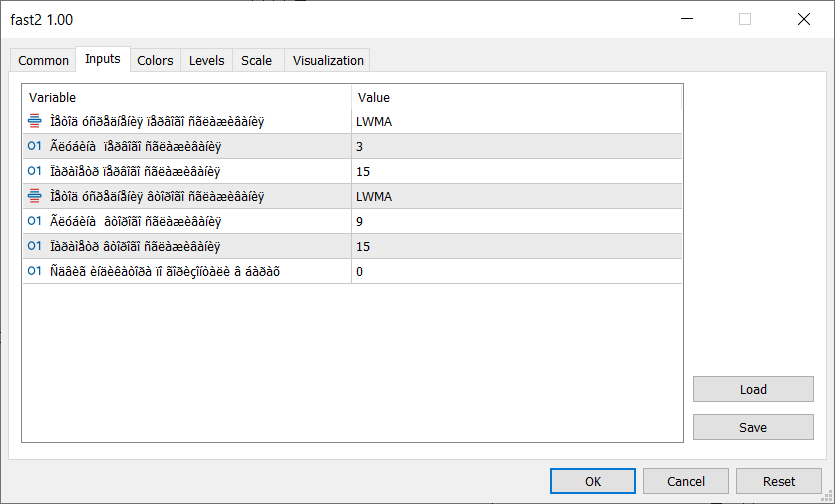The height and width of the screenshot is (504, 835).
Task: Select the LWMA value in the 'âòîðîãî' method row
Action: click(x=517, y=197)
